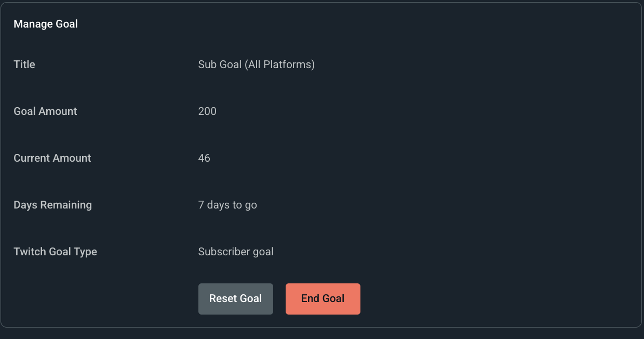
Task: Click the Current Amount label
Action: pos(52,158)
